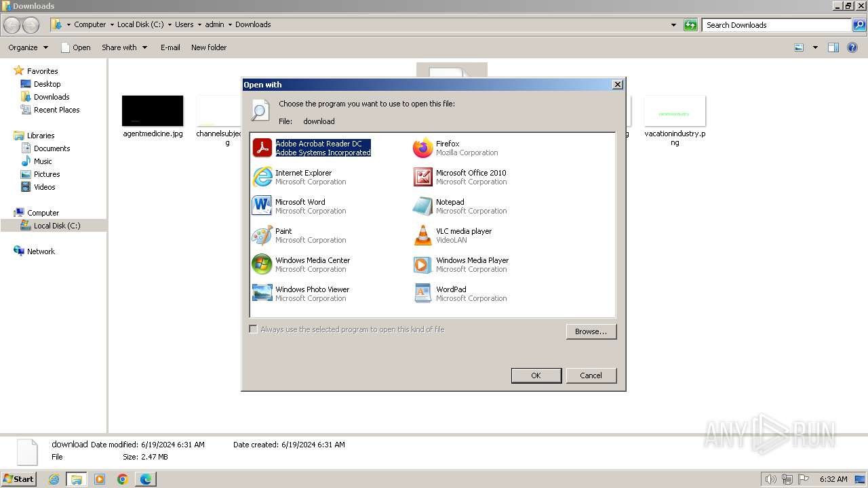Toggle the preview pane icon
868x488 pixels.
point(833,47)
